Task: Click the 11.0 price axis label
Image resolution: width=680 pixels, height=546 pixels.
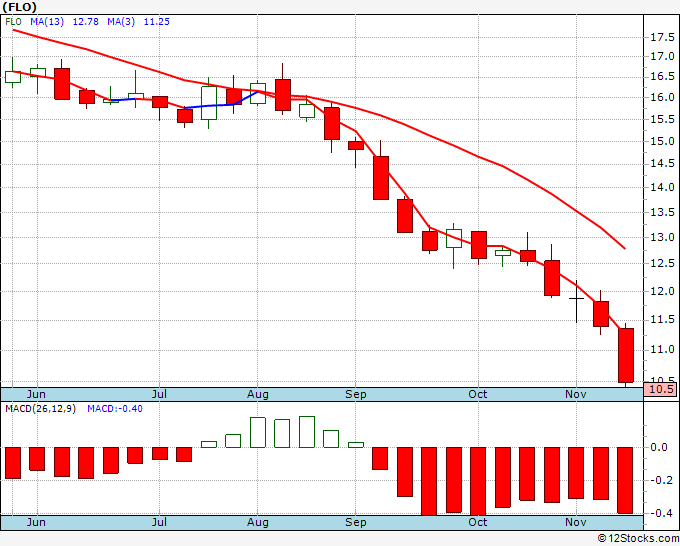Action: click(x=662, y=349)
